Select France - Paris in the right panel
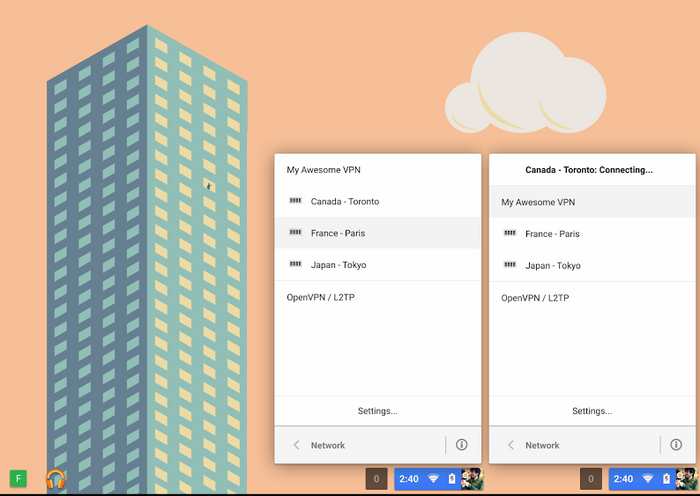Screen dimensions: 700x496 552,234
